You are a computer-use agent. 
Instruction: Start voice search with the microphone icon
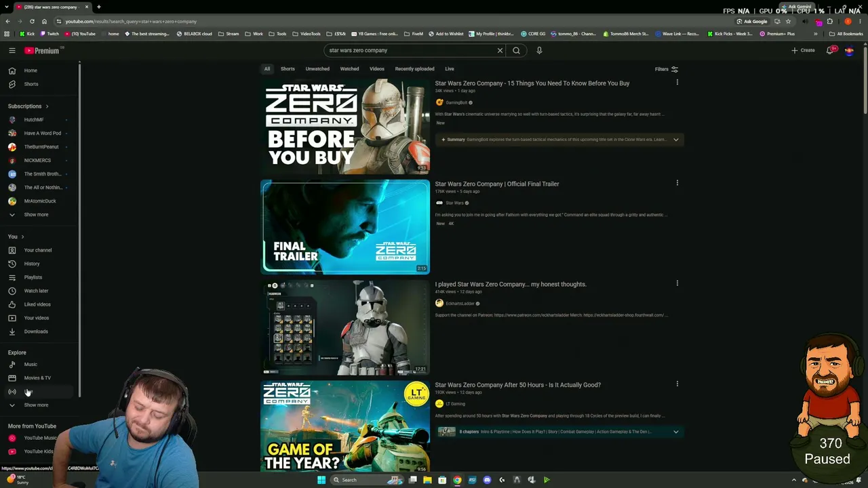pyautogui.click(x=539, y=50)
